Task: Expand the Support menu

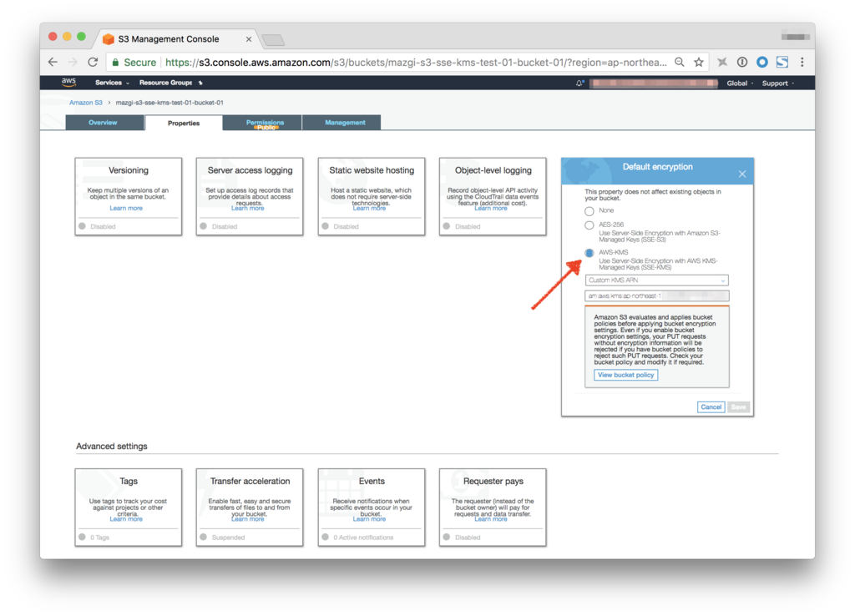Action: click(778, 83)
